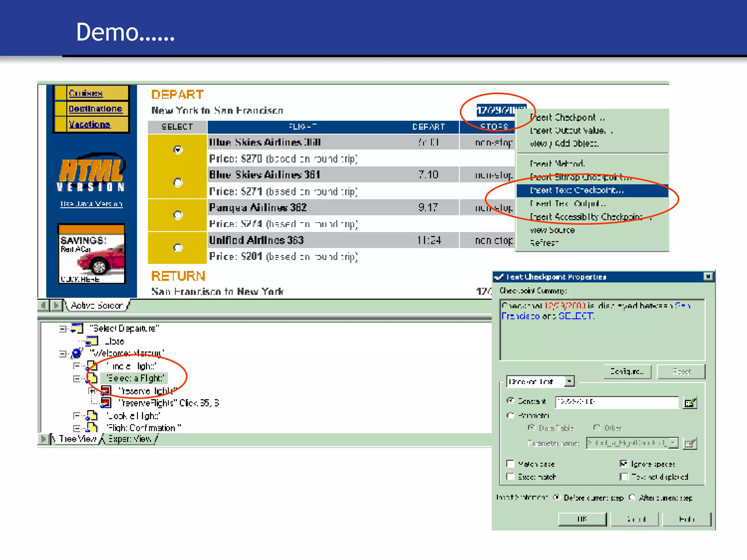Choose 'Insert Text Checkpoint...' from context menu
The image size is (747, 560).
576,190
